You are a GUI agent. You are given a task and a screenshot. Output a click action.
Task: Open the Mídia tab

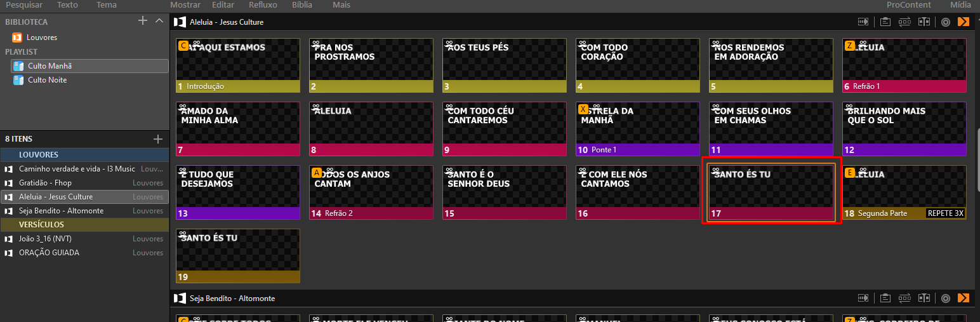(x=961, y=5)
